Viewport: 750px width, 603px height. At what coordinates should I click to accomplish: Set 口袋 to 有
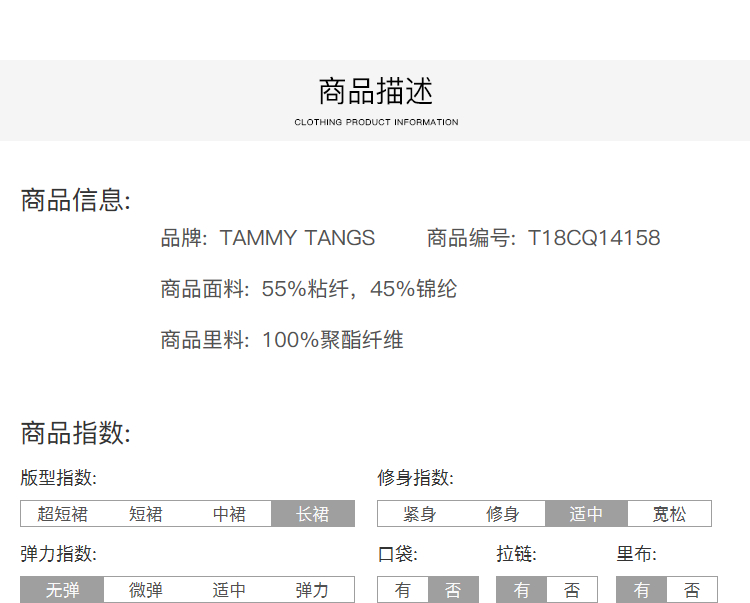(x=403, y=590)
